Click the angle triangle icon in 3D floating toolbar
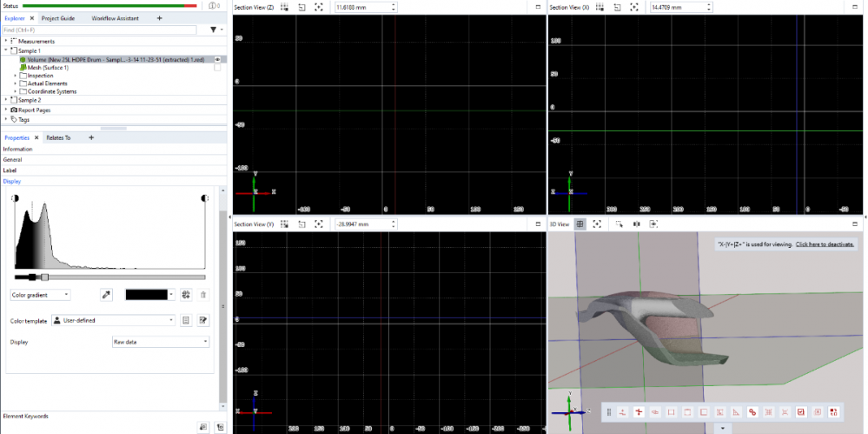 736,412
